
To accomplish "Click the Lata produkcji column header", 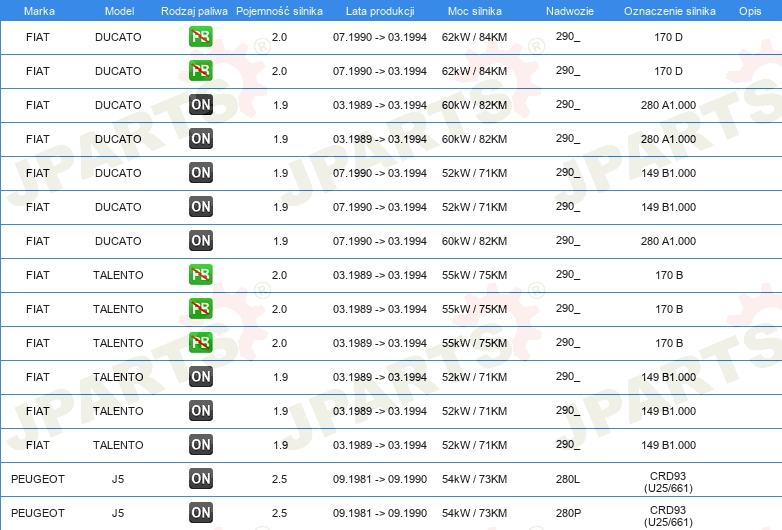I will (x=380, y=11).
